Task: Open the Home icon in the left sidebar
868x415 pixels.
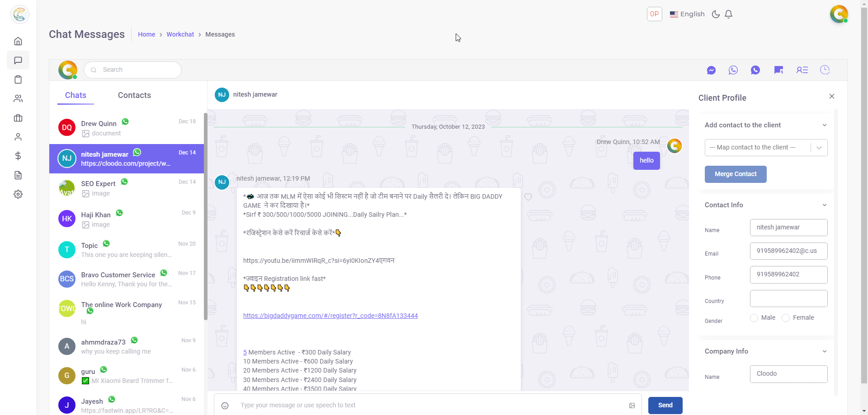Action: coord(18,41)
